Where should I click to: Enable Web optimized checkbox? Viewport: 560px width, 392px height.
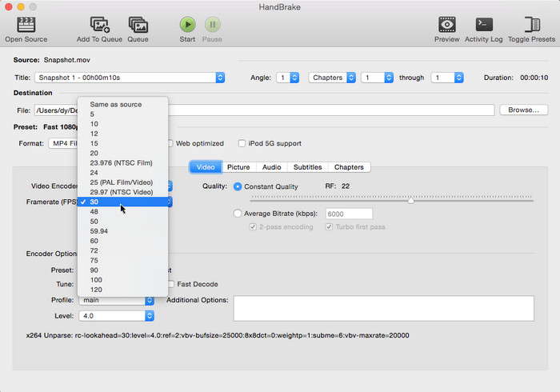pyautogui.click(x=171, y=143)
